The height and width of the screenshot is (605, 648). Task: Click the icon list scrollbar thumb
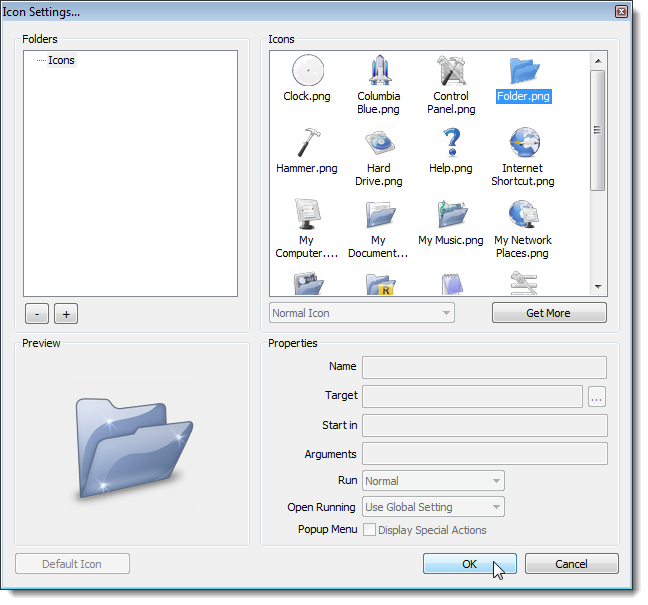point(598,130)
